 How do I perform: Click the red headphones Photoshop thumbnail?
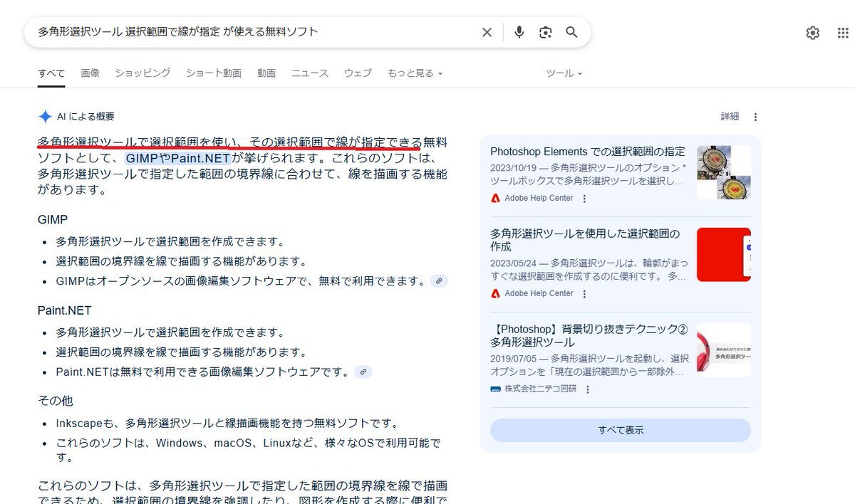(x=723, y=350)
